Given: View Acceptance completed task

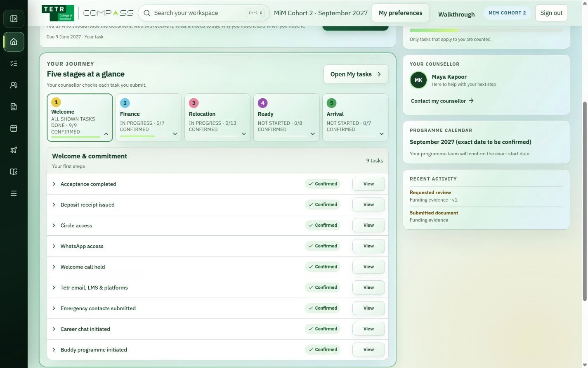Looking at the screenshot, I should (x=368, y=184).
